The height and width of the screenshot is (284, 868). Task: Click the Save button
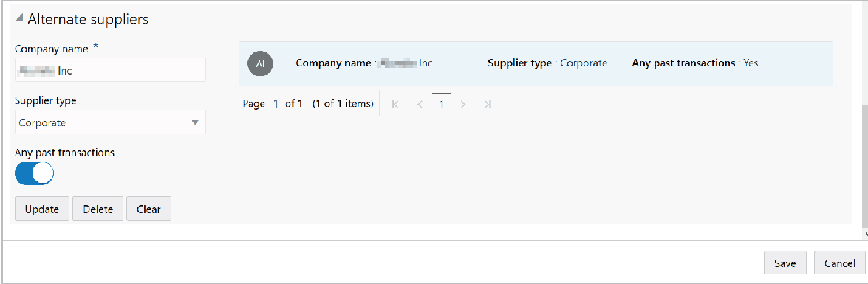(x=785, y=263)
